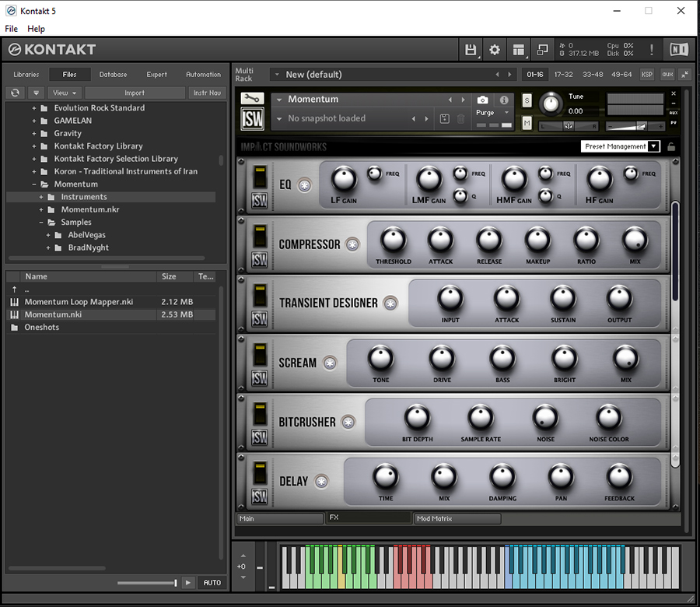This screenshot has width=700, height=607.
Task: Open instrument edit mode wrench icon
Action: click(252, 98)
